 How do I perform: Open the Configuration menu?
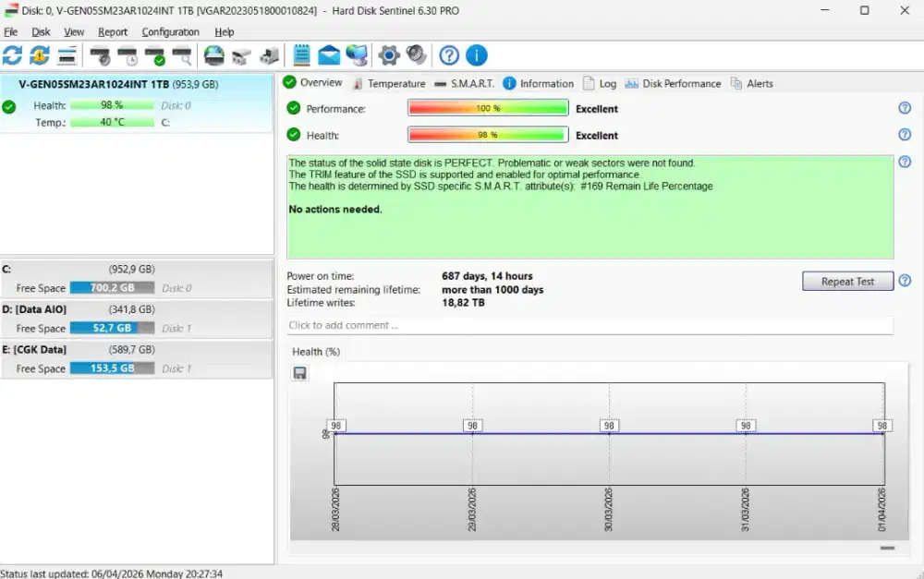[x=170, y=31]
